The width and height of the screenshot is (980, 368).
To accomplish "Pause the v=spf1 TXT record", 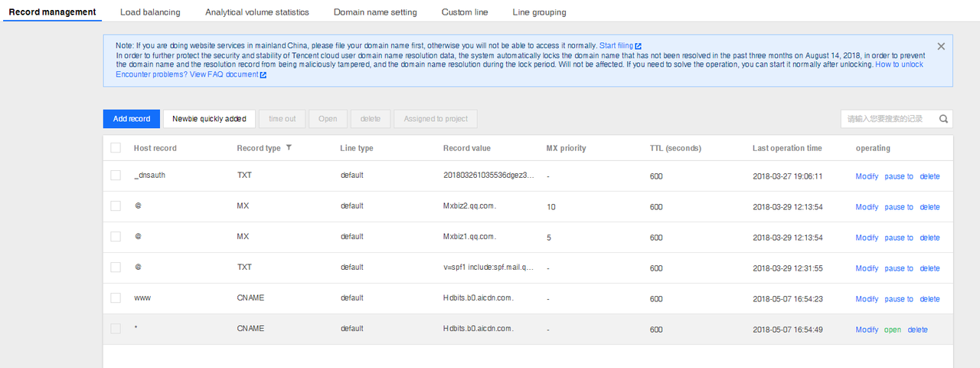I will 899,268.
